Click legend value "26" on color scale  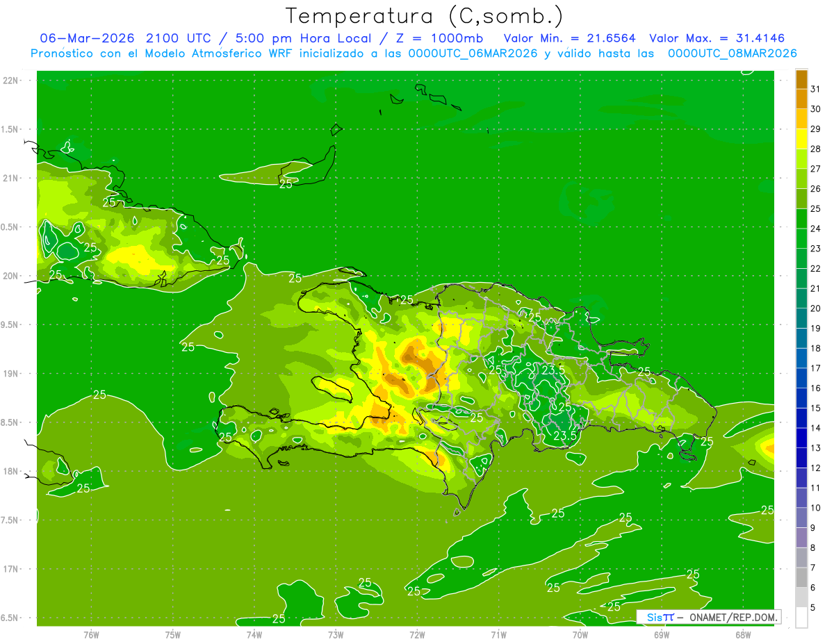pyautogui.click(x=816, y=188)
